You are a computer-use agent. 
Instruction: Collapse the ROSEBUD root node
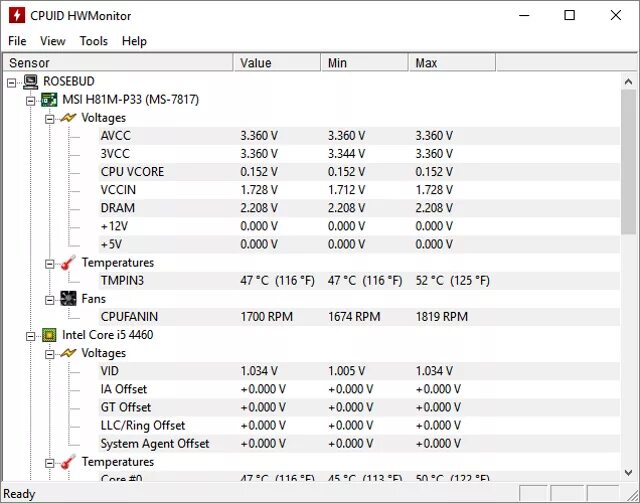point(11,83)
